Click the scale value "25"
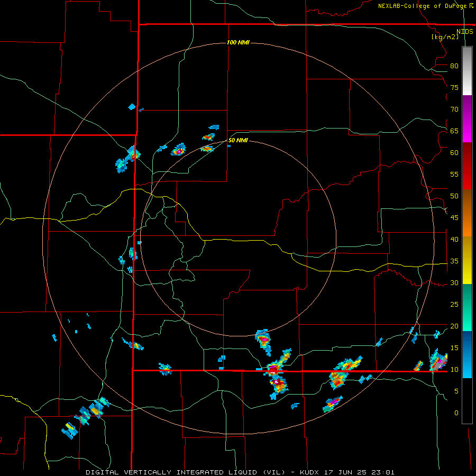This screenshot has height=476, width=476. tap(454, 305)
